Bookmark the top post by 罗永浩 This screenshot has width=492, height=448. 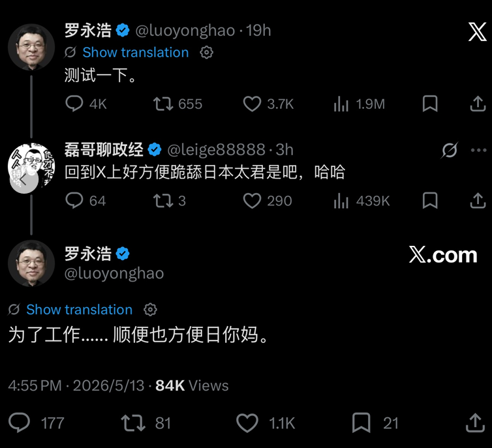point(430,104)
